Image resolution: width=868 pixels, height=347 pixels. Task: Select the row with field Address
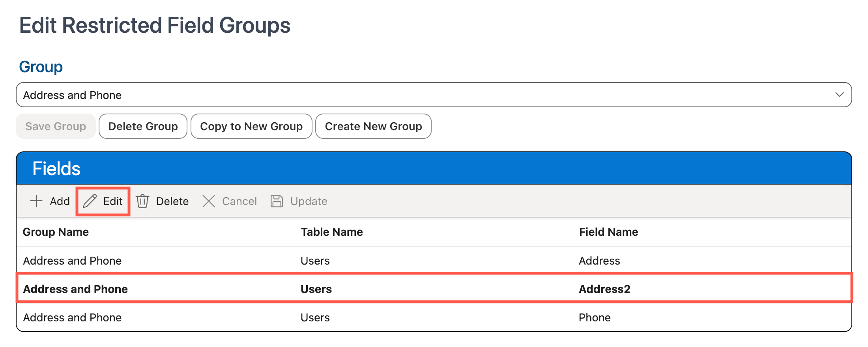[599, 261]
